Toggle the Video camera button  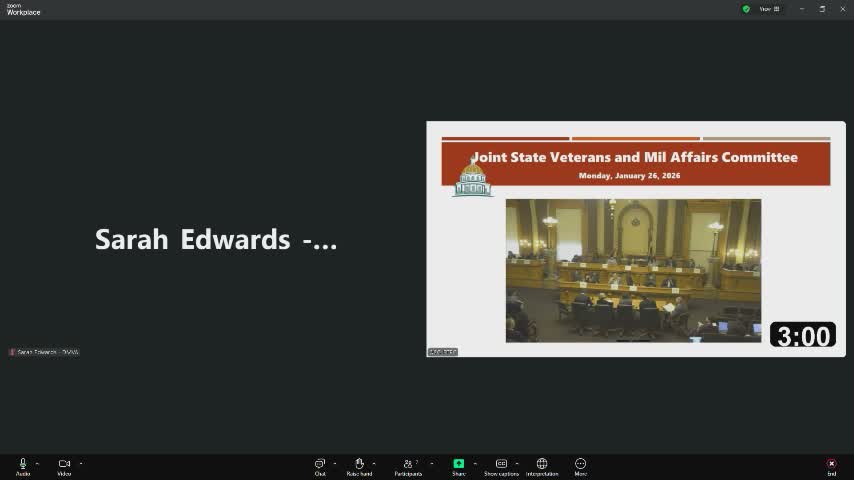pyautogui.click(x=64, y=464)
